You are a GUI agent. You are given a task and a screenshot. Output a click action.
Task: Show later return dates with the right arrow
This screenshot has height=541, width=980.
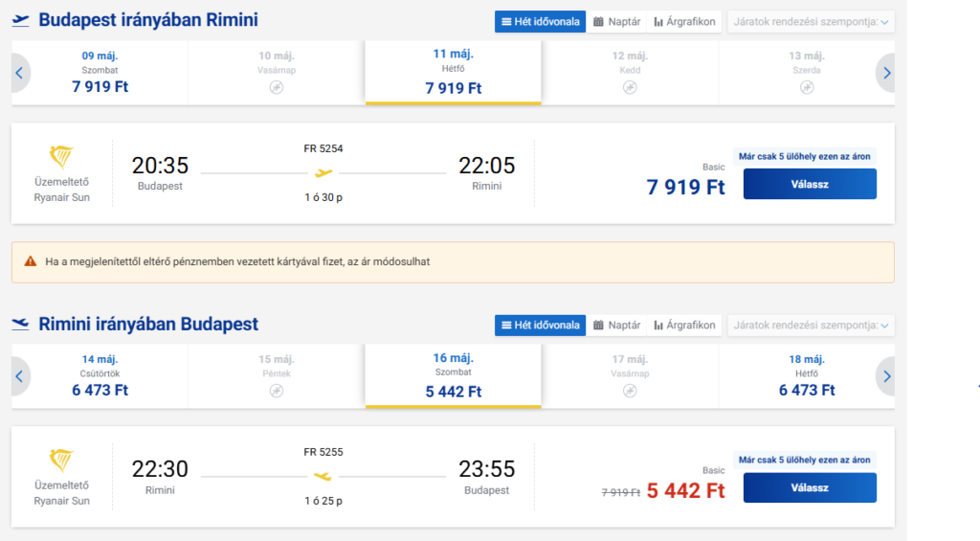coord(886,376)
